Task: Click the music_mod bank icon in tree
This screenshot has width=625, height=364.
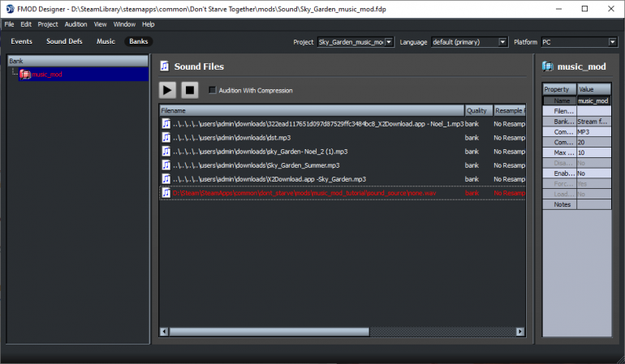Action: (25, 74)
